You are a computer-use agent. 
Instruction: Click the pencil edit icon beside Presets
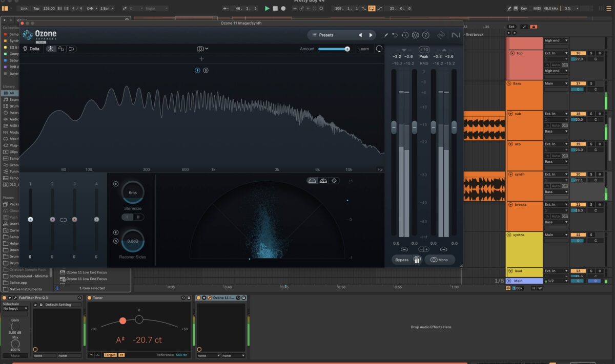385,35
